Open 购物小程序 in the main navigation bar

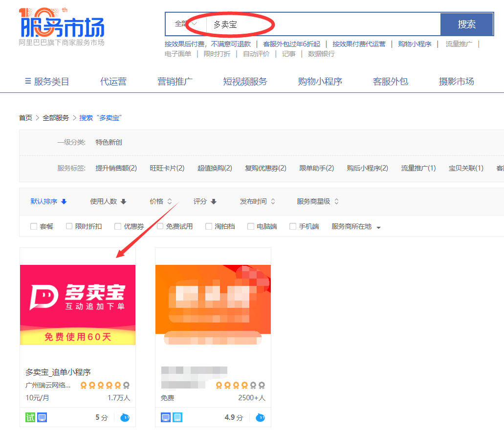tap(320, 81)
